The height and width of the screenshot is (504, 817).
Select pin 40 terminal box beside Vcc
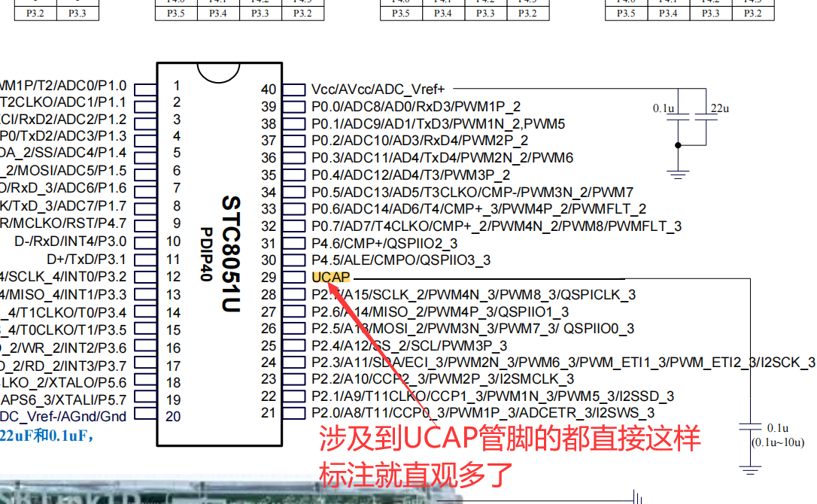294,90
